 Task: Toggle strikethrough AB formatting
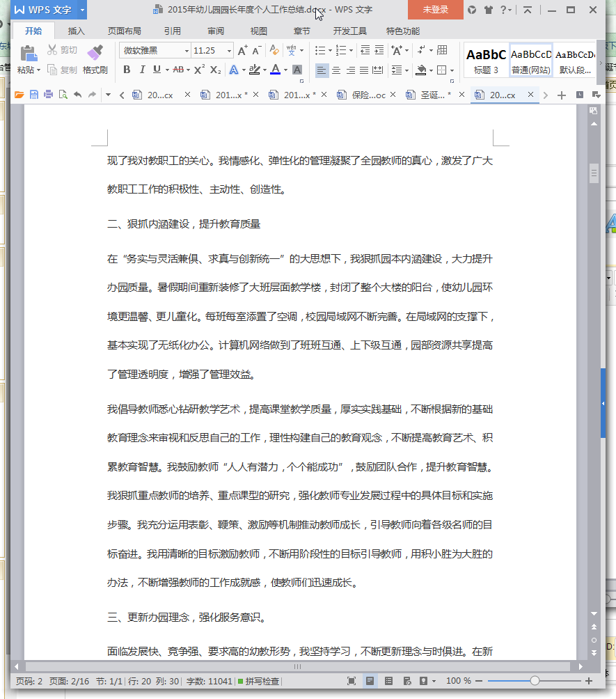coord(178,70)
